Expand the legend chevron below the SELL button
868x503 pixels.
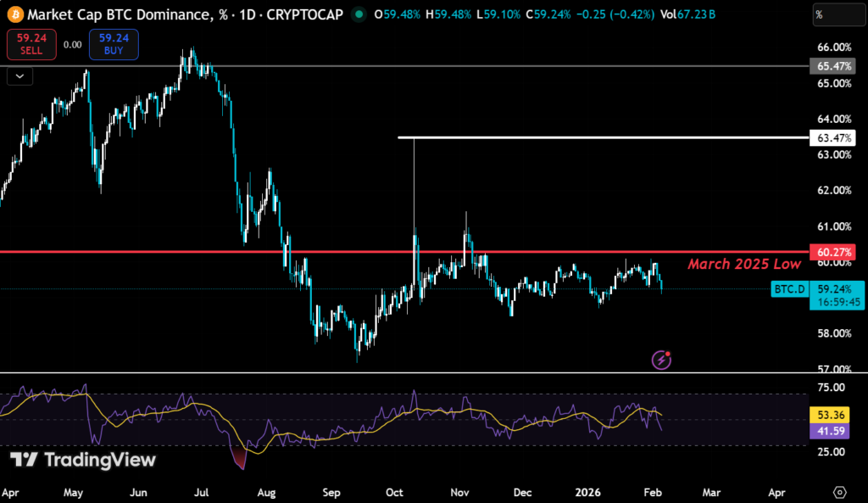[19, 75]
